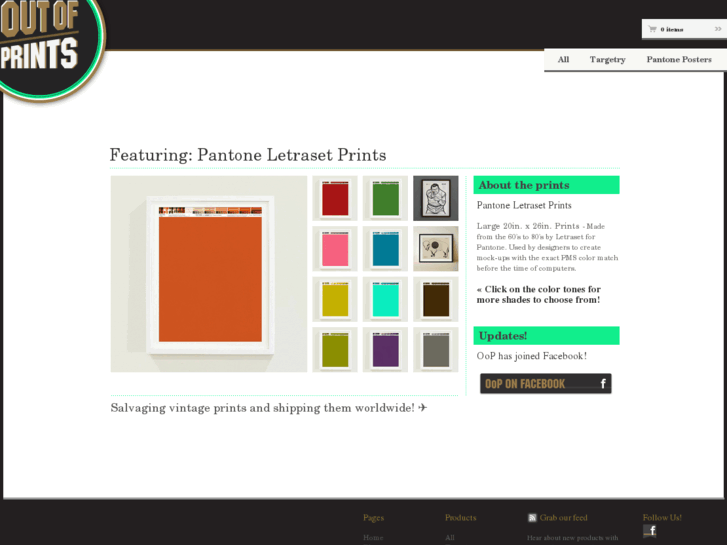Open the Home footer link

(373, 538)
